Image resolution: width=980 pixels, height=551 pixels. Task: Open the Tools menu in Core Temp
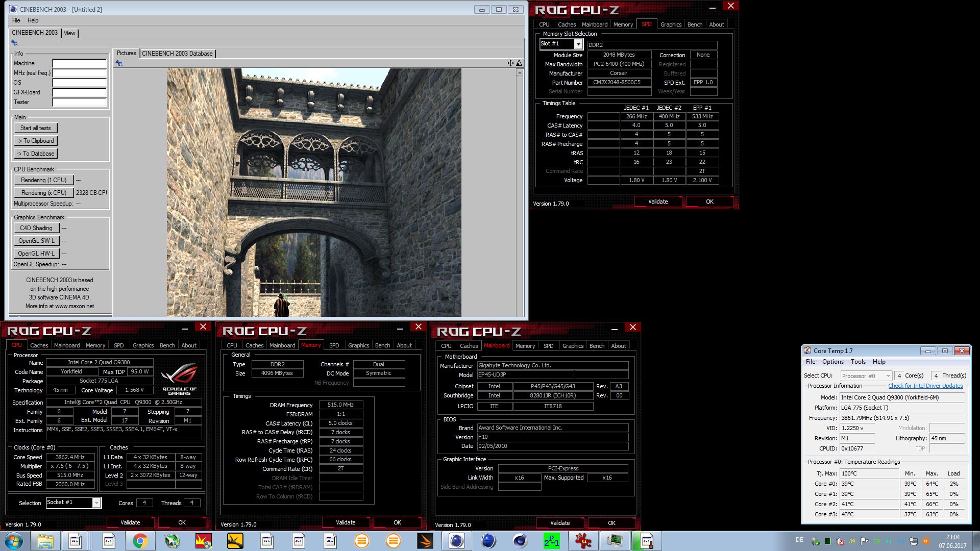(858, 362)
